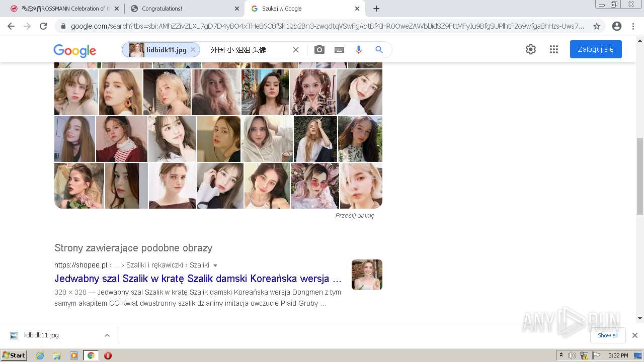This screenshot has height=362, width=644.
Task: Bookmark this page with star icon
Action: 596,26
